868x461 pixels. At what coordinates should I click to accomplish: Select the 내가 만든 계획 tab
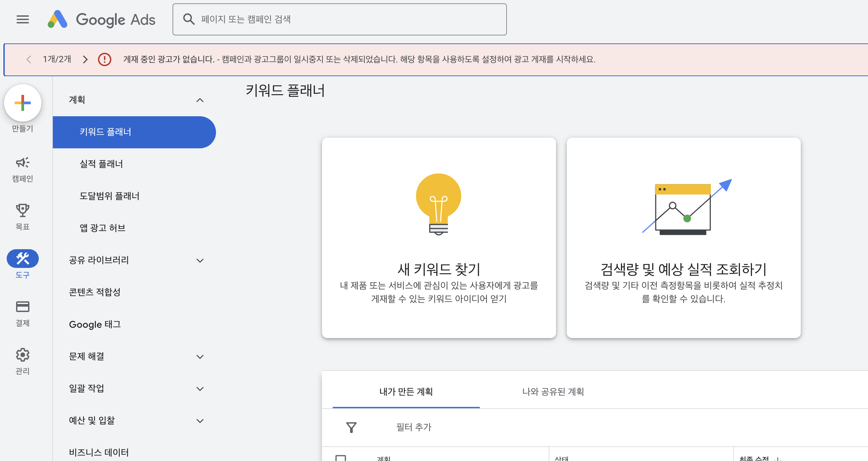pyautogui.click(x=406, y=392)
